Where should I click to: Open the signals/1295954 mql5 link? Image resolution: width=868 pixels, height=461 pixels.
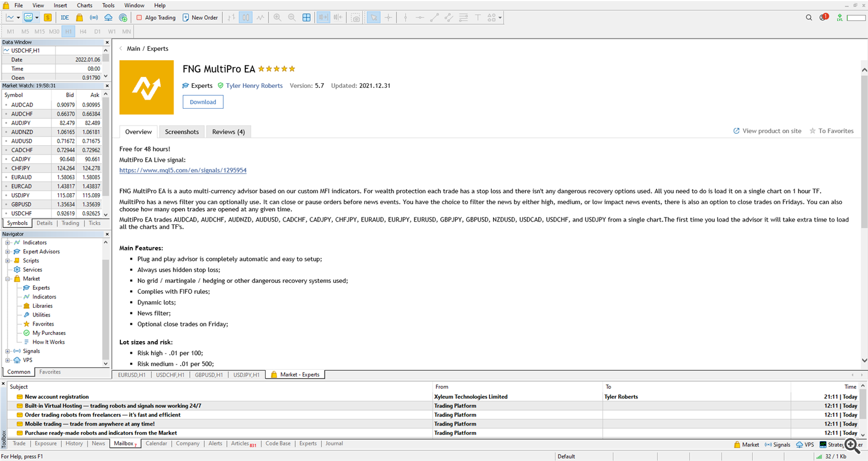pyautogui.click(x=183, y=171)
